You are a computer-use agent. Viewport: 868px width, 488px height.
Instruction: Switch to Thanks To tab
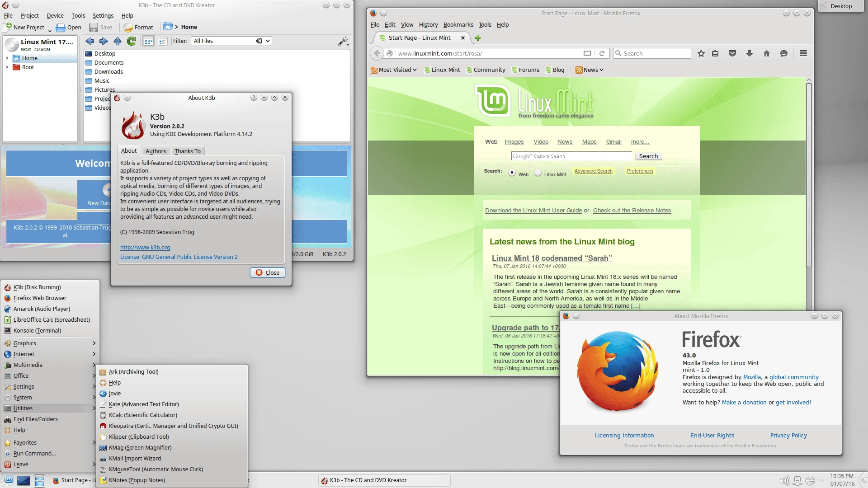click(x=187, y=151)
